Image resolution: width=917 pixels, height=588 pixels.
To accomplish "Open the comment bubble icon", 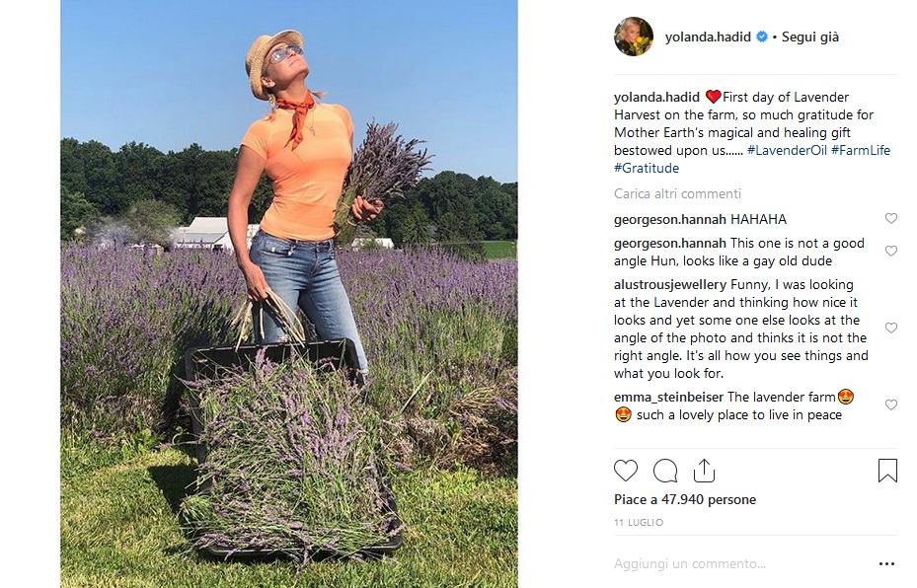I will pyautogui.click(x=665, y=471).
